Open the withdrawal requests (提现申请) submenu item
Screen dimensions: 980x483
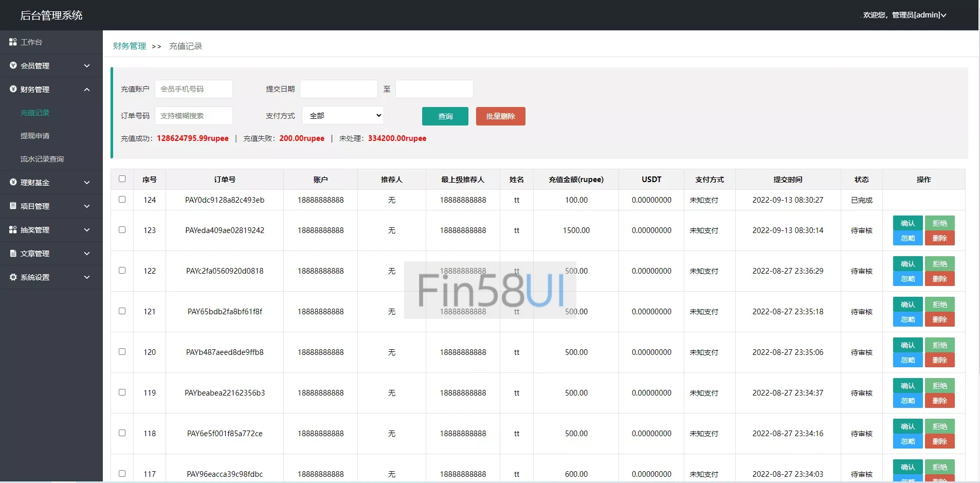[x=35, y=136]
